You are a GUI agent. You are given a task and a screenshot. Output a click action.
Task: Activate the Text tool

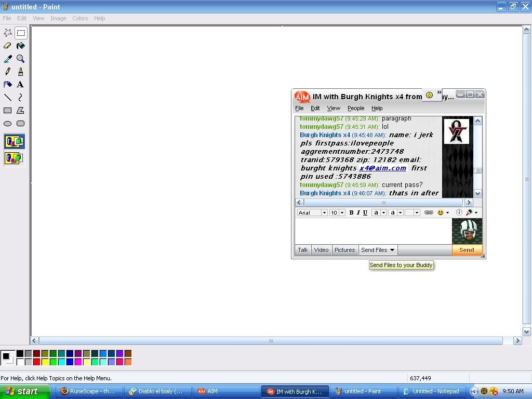click(21, 85)
